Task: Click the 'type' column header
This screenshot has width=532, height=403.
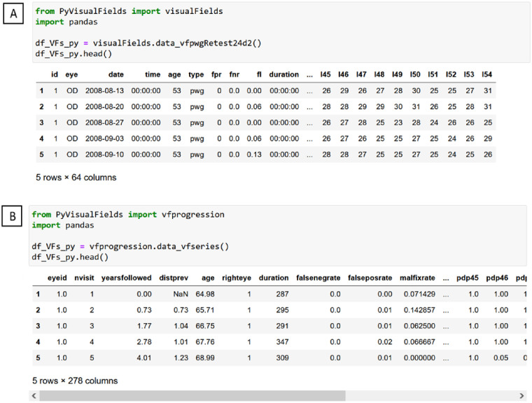Action: tap(196, 75)
